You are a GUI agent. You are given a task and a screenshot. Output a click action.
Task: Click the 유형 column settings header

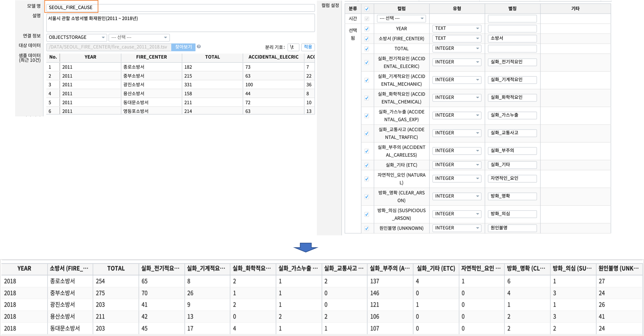click(x=457, y=9)
